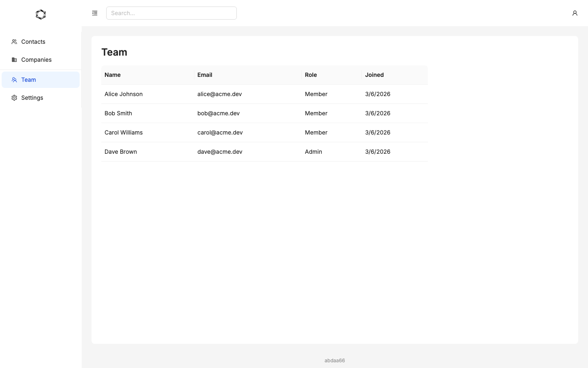Viewport: 588px width, 368px height.
Task: Click the Team sidebar icon
Action: [14, 80]
